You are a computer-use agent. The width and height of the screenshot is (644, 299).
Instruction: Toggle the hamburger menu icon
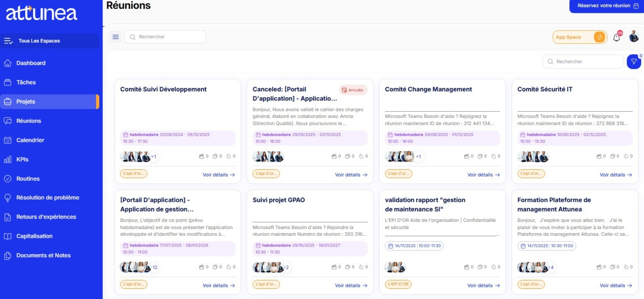[x=116, y=37]
